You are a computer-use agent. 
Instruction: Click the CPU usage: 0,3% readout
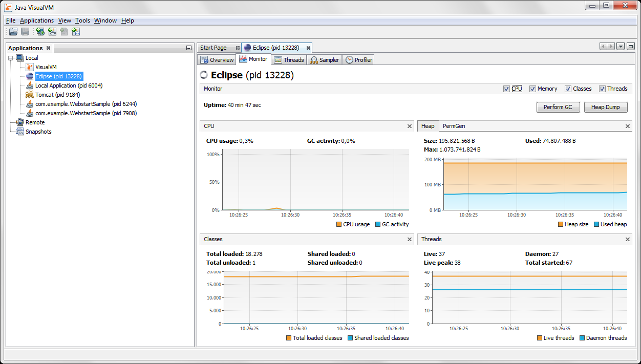230,141
